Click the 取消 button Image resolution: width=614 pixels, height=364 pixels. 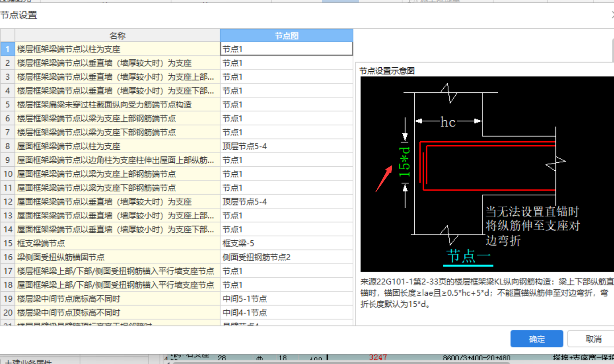click(x=593, y=339)
